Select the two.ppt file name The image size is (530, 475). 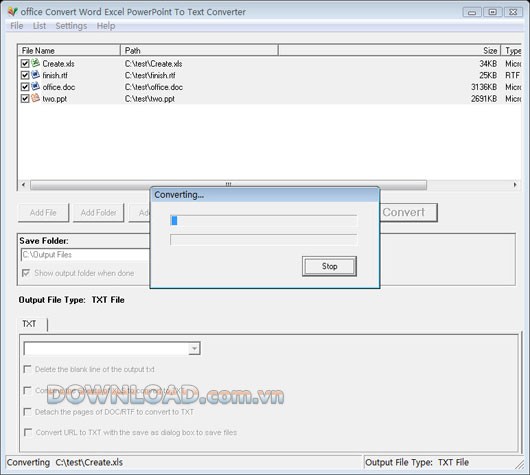pyautogui.click(x=54, y=99)
